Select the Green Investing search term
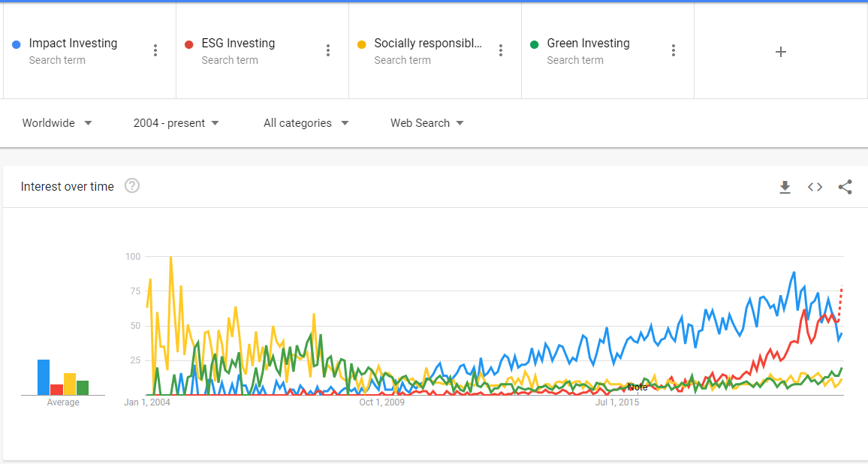The height and width of the screenshot is (464, 868). coord(589,44)
